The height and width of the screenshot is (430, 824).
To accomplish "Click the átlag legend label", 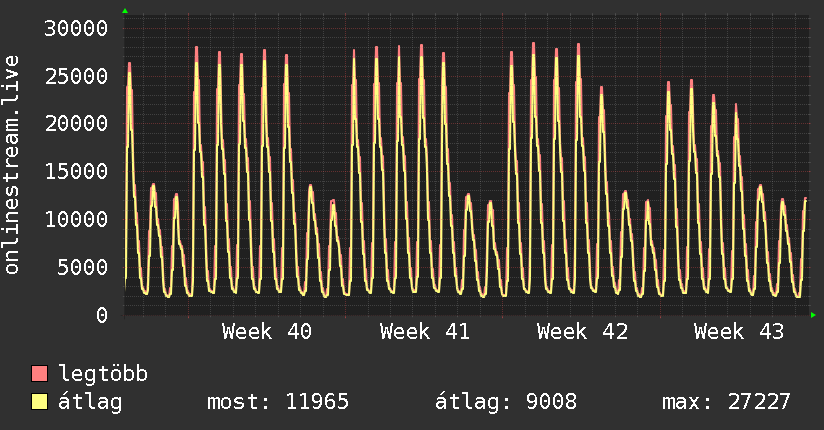I will [90, 402].
